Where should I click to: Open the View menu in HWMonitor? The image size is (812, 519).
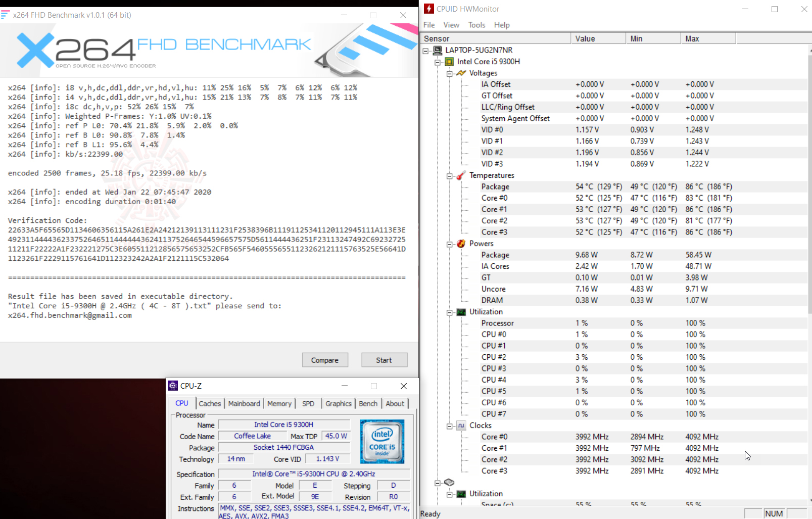click(451, 25)
